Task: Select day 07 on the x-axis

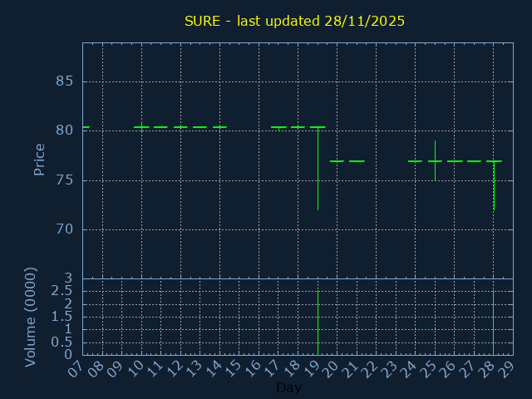Action: [76, 368]
